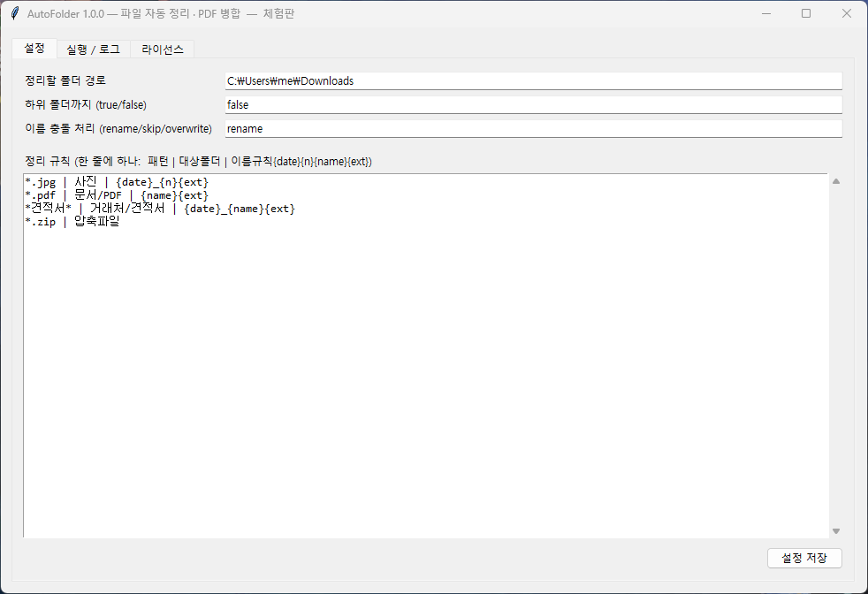
Task: Click the 정리할 폴더 경로 input field
Action: coord(534,80)
